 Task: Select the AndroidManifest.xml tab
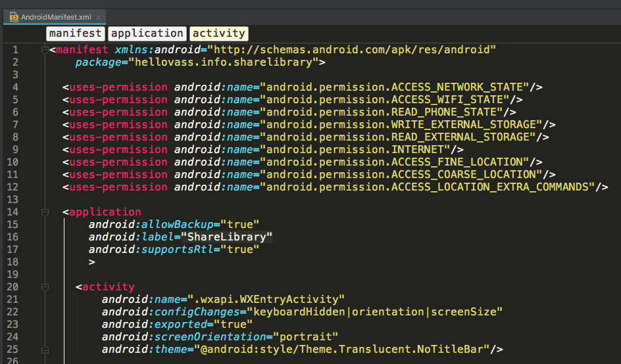(x=55, y=17)
